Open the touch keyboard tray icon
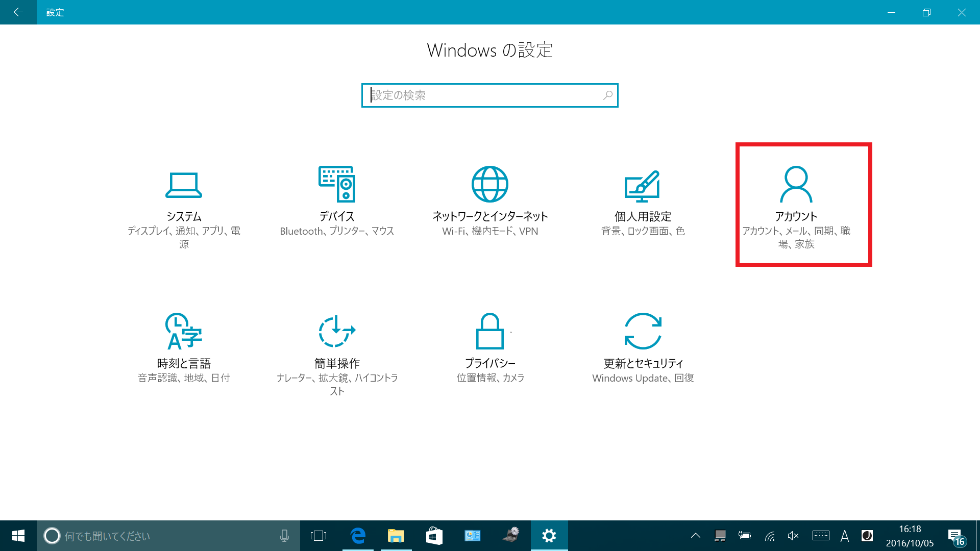This screenshot has height=551, width=980. 821,536
